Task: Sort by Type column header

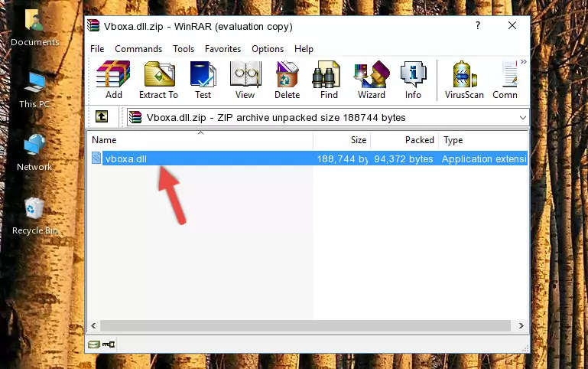Action: click(x=483, y=140)
